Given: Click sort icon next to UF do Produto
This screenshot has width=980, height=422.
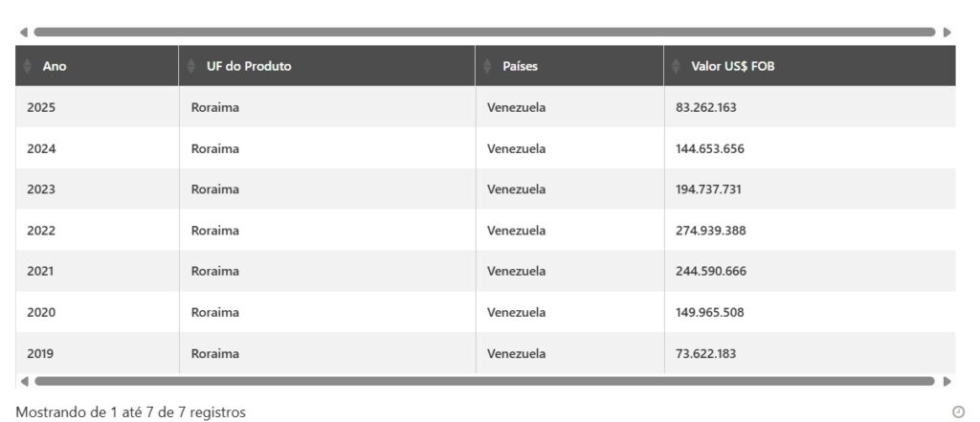Looking at the screenshot, I should (x=190, y=66).
